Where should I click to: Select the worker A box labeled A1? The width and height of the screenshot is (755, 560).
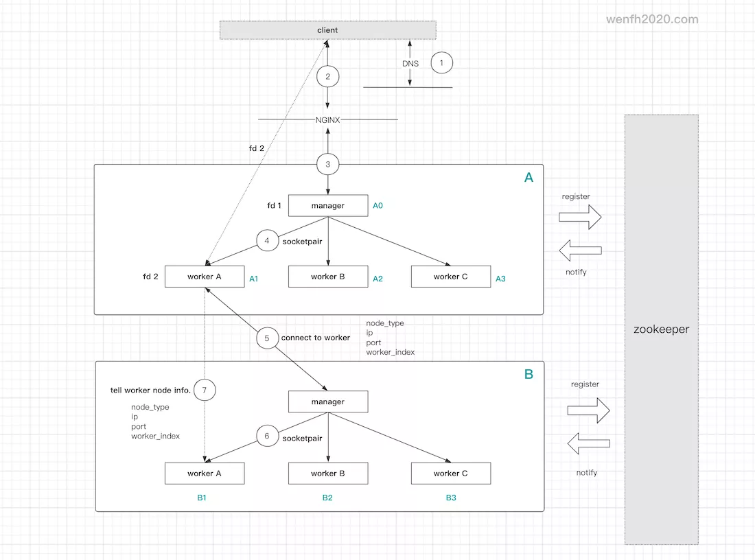pos(205,277)
